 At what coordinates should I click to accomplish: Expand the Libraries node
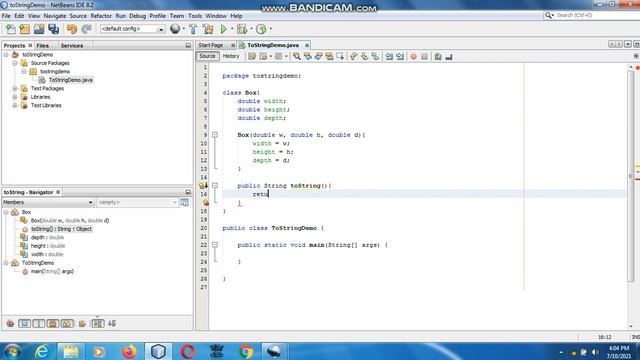point(15,97)
